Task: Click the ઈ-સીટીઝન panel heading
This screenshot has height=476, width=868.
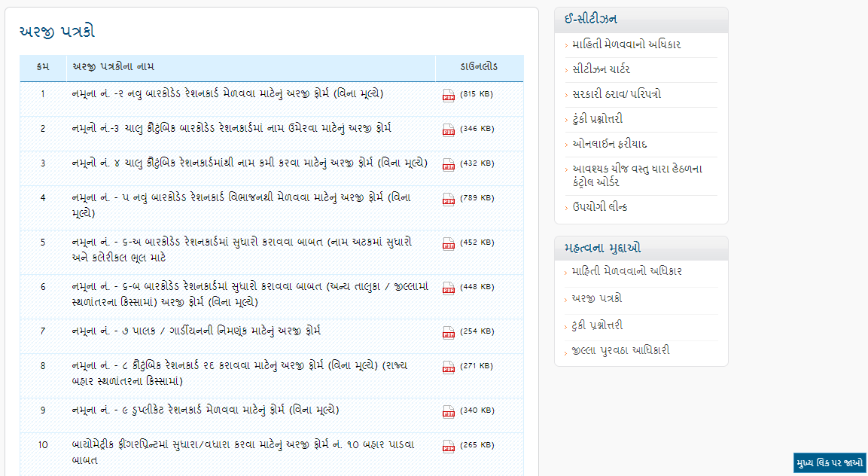Action: [591, 20]
